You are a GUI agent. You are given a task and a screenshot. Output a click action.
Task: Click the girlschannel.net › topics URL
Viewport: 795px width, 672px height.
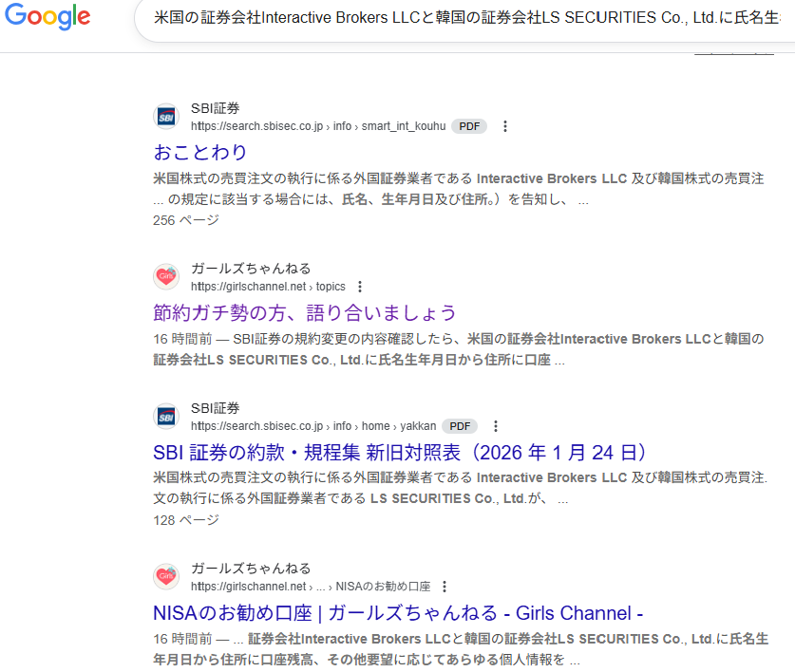tap(268, 287)
